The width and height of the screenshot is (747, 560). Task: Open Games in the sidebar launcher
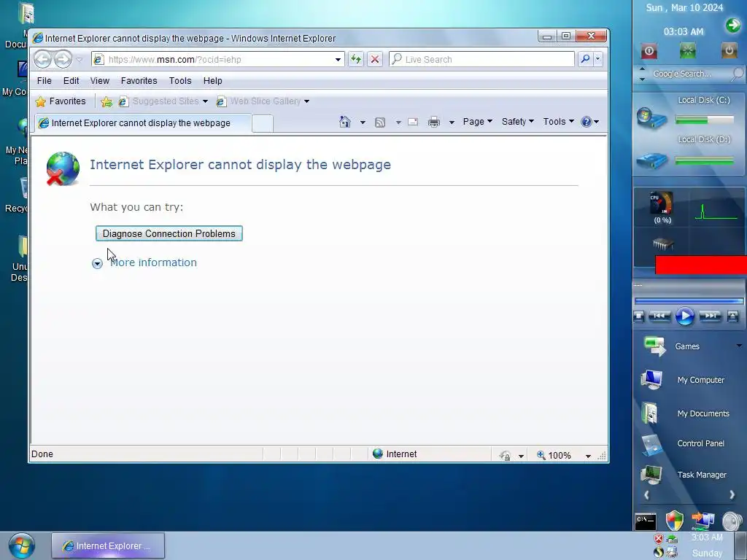tap(688, 346)
